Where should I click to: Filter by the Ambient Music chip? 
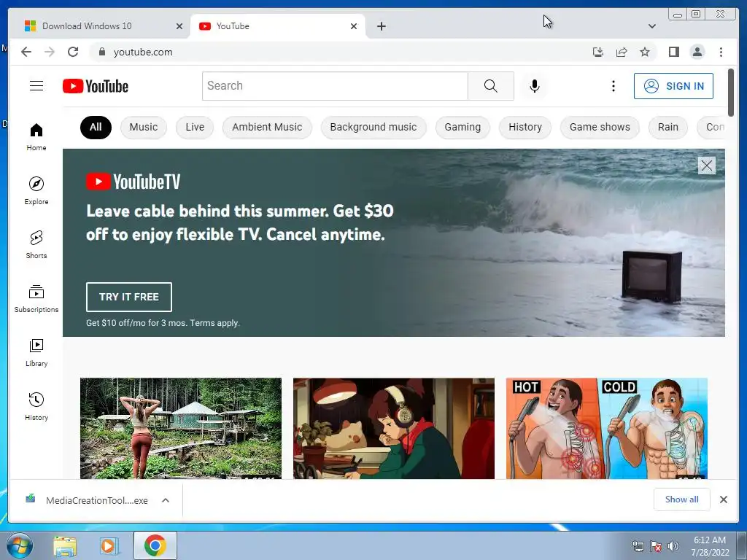point(267,127)
